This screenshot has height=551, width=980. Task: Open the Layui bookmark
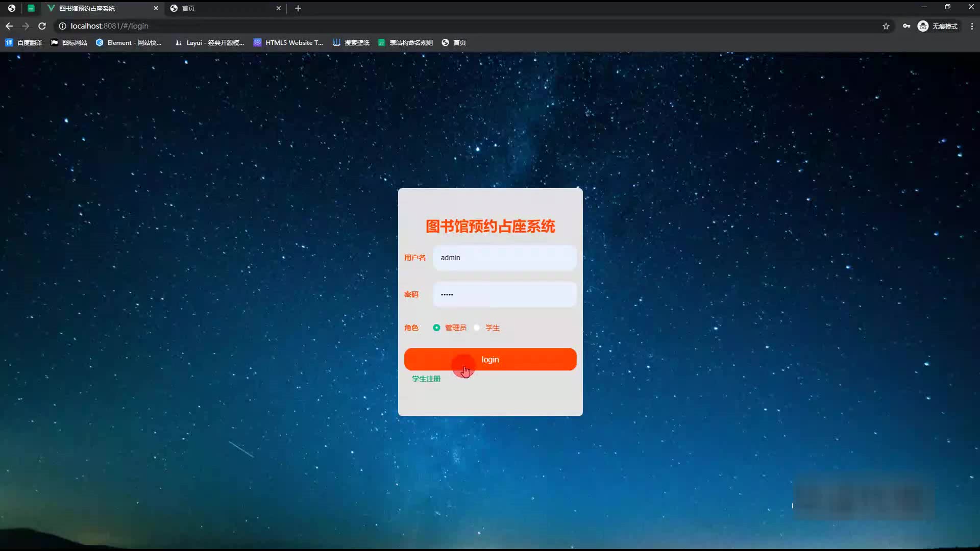[209, 43]
